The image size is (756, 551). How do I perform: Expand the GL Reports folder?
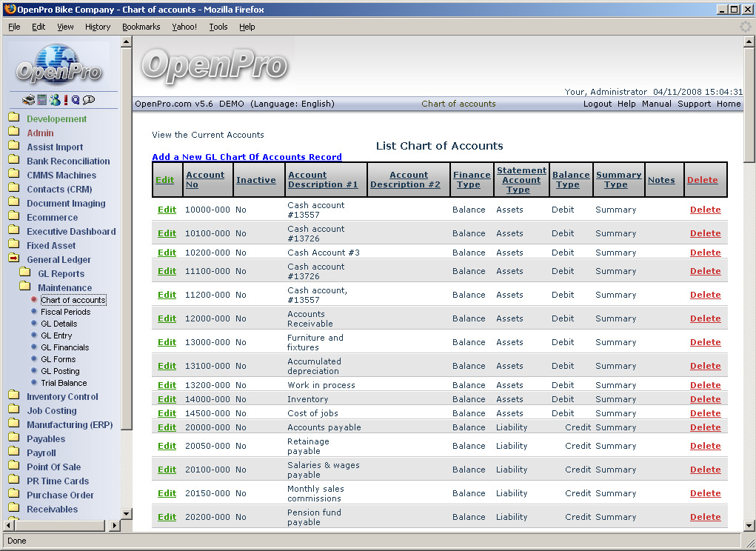24,273
